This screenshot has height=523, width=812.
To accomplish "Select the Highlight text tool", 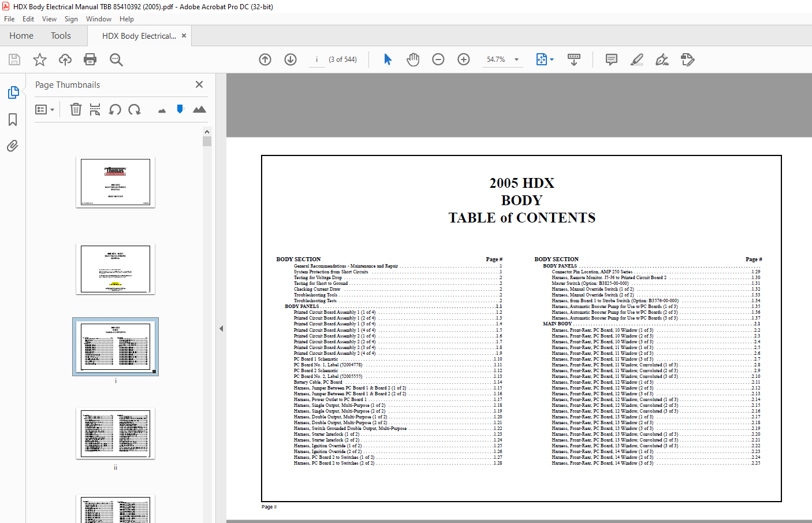I will click(637, 60).
